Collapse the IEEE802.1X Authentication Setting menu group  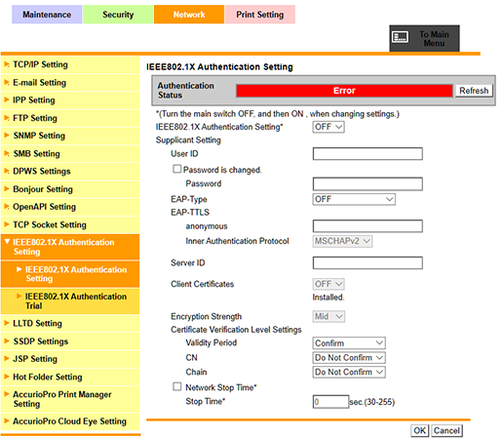7,242
